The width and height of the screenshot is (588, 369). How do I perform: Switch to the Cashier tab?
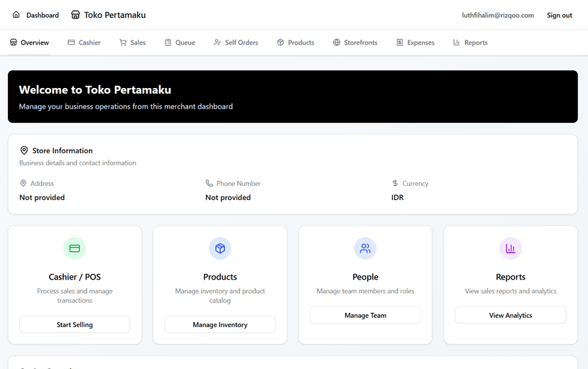[84, 43]
